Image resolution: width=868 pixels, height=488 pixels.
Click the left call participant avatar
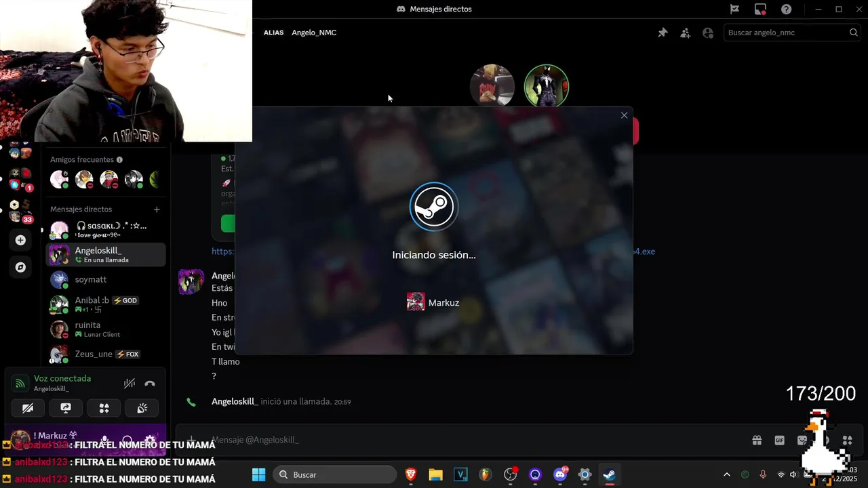click(492, 86)
